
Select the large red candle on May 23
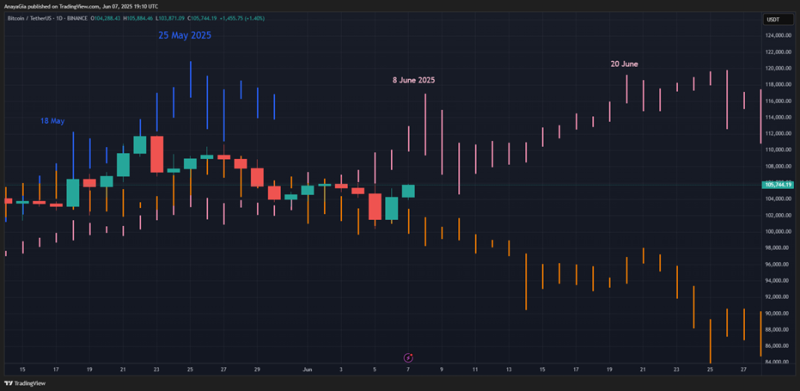(157, 154)
